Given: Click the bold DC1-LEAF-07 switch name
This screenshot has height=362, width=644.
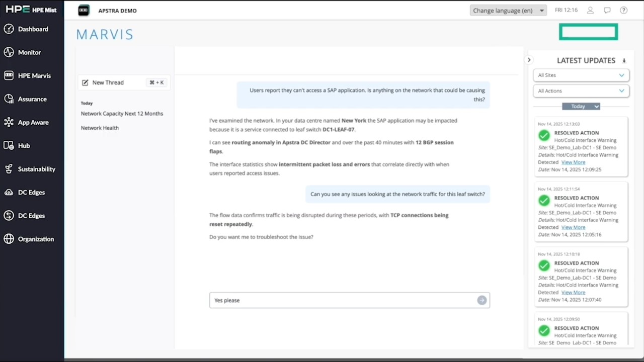Looking at the screenshot, I should pos(339,129).
